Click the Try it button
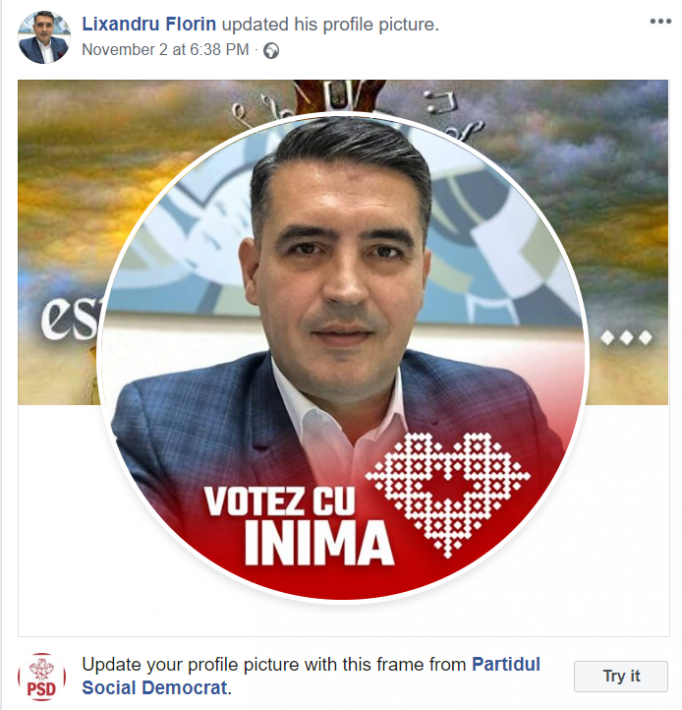682x710 pixels. click(620, 676)
